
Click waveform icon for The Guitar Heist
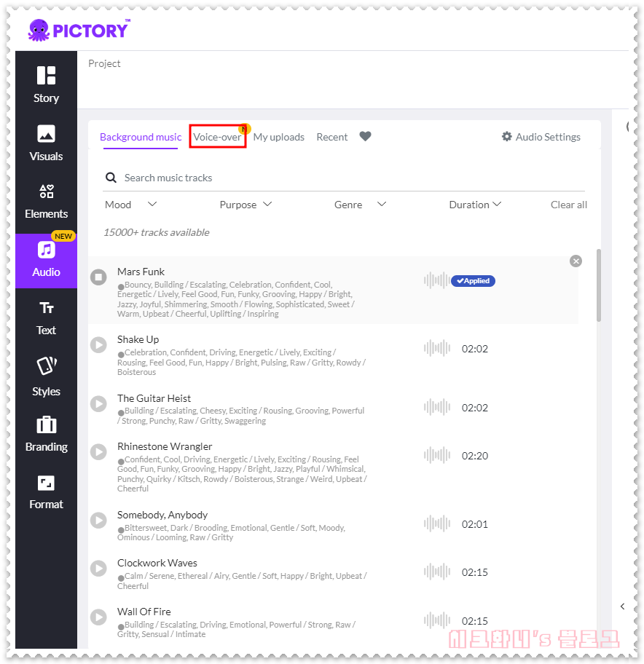coord(437,407)
